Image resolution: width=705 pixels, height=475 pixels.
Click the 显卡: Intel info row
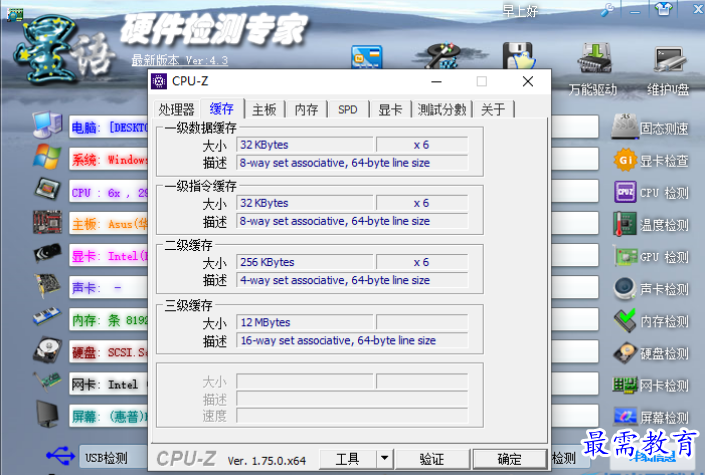coord(108,256)
